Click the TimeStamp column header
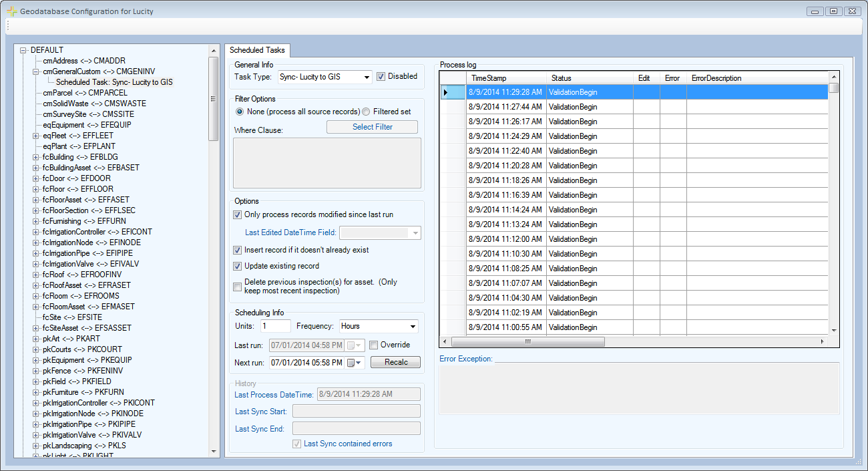Image resolution: width=868 pixels, height=471 pixels. pos(506,78)
